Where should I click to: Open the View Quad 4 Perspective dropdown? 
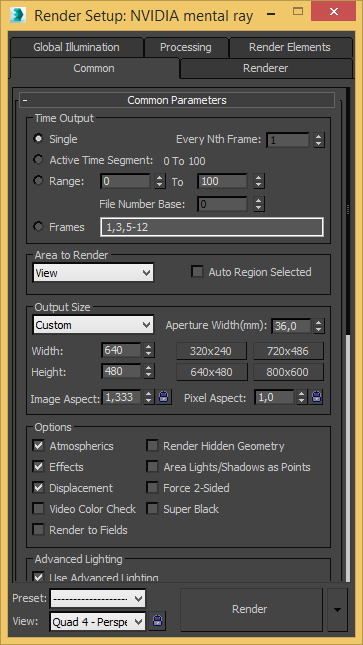coord(98,622)
